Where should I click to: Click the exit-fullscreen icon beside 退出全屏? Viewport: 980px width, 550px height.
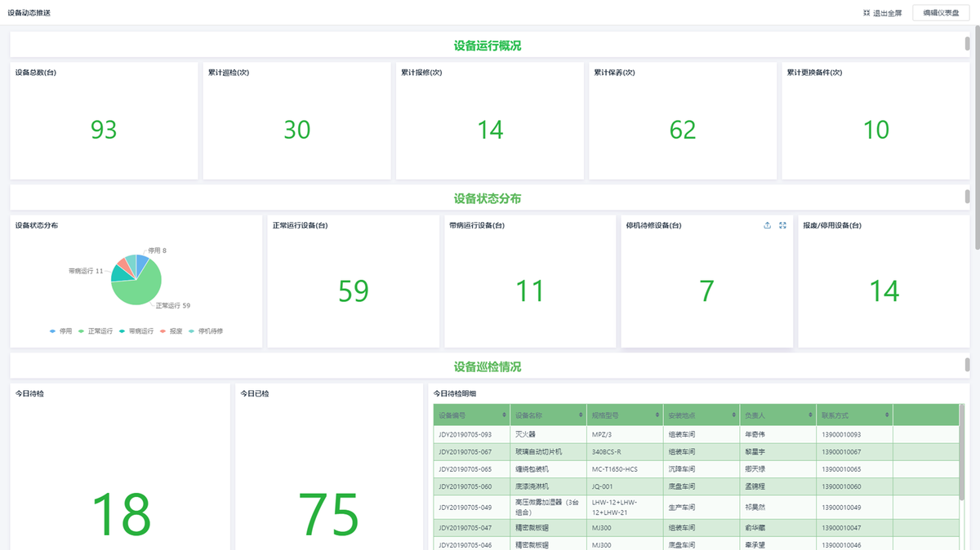866,13
